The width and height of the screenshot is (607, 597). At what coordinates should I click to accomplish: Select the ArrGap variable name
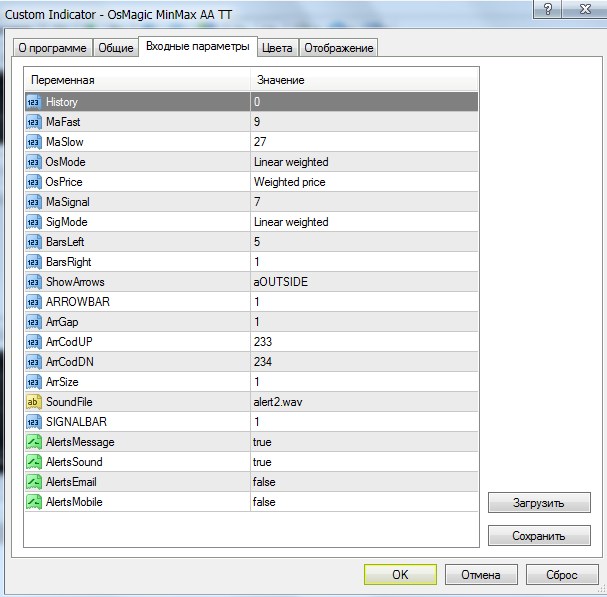[62, 322]
